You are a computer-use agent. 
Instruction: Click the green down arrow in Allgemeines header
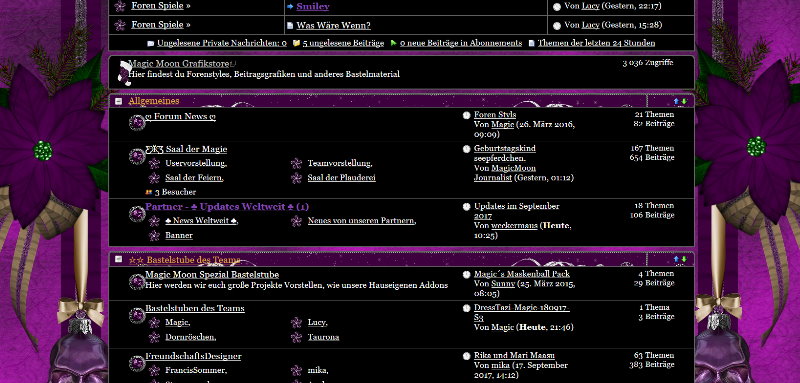coord(684,101)
